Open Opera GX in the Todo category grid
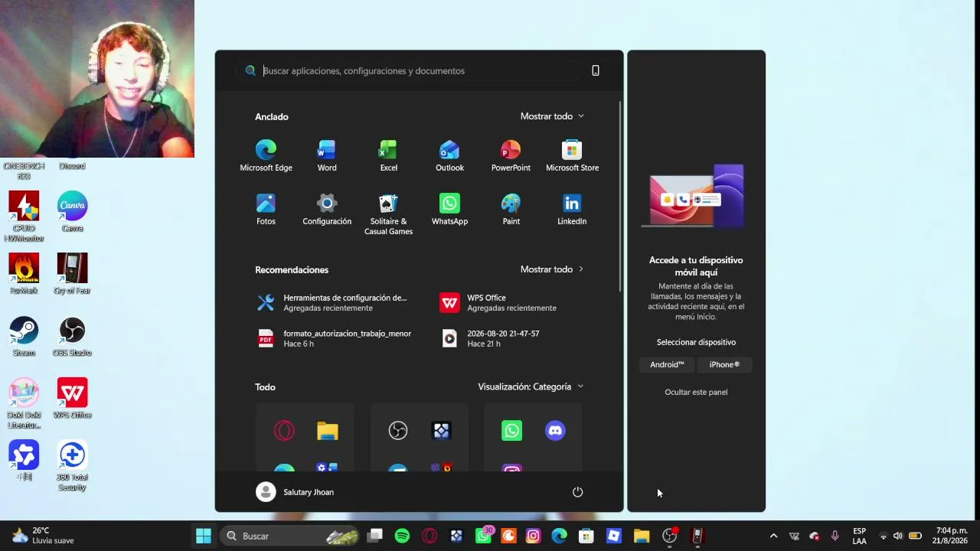Viewport: 980px width, 551px height. pos(284,431)
